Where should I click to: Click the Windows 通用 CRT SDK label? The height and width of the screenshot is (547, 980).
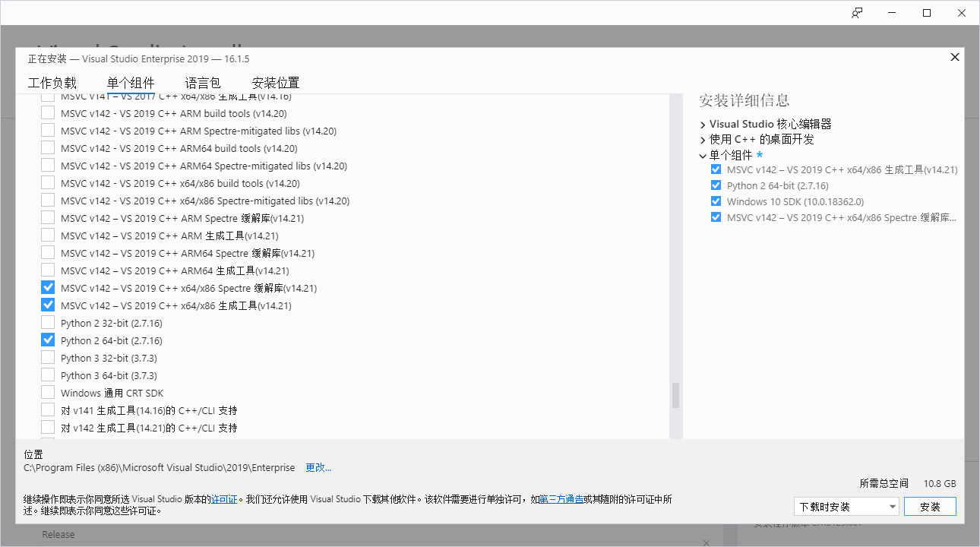(112, 393)
